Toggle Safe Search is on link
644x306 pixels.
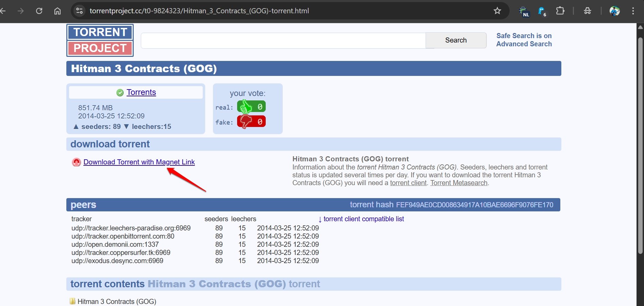(x=524, y=36)
